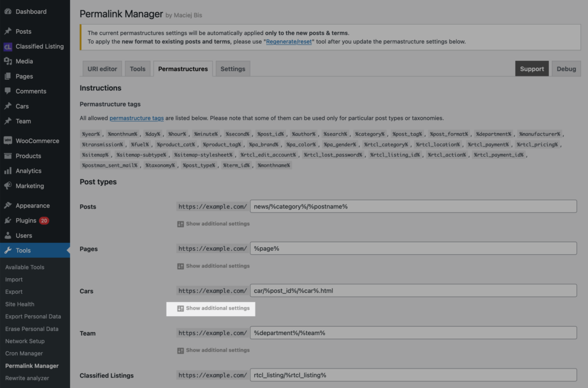Click the Dashboard gauge icon
Image resolution: width=588 pixels, height=388 pixels.
[8, 11]
